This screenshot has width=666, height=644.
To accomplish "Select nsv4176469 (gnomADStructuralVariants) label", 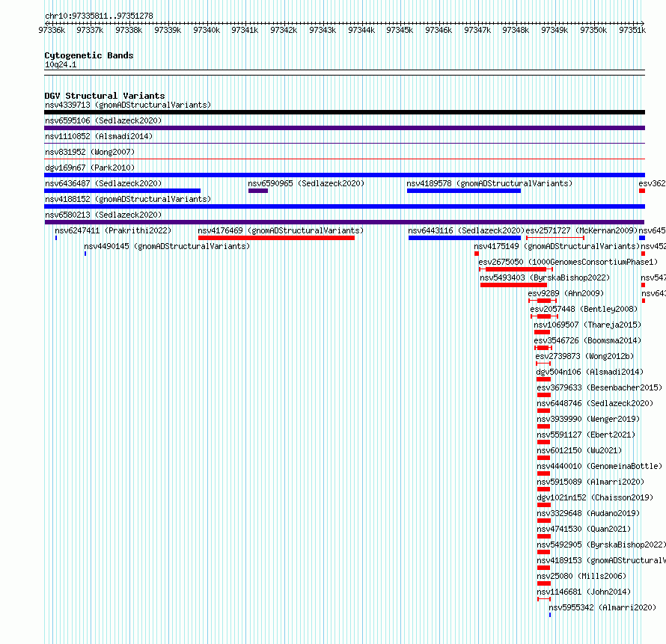I will click(x=281, y=230).
